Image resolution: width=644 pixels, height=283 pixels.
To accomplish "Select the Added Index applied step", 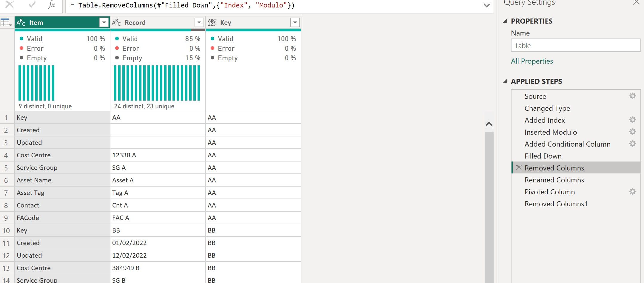I will click(x=576, y=120).
